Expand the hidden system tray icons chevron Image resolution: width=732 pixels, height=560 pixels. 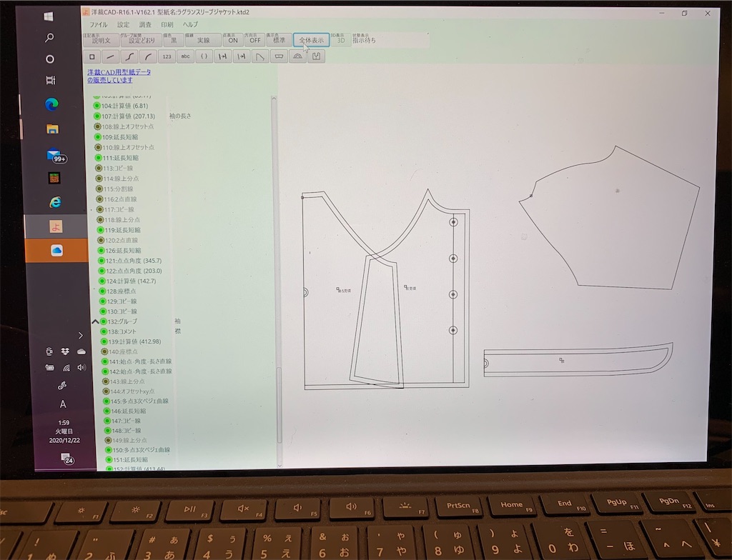click(81, 335)
